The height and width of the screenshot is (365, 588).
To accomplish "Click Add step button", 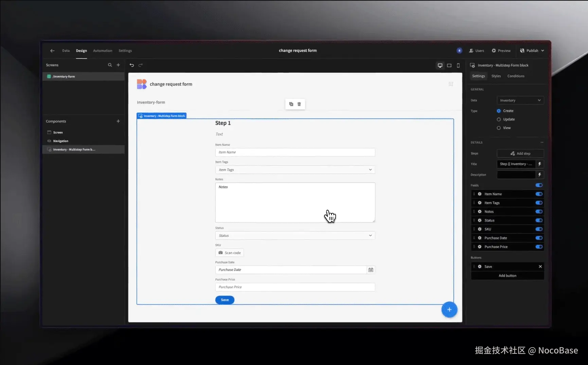I will point(520,153).
